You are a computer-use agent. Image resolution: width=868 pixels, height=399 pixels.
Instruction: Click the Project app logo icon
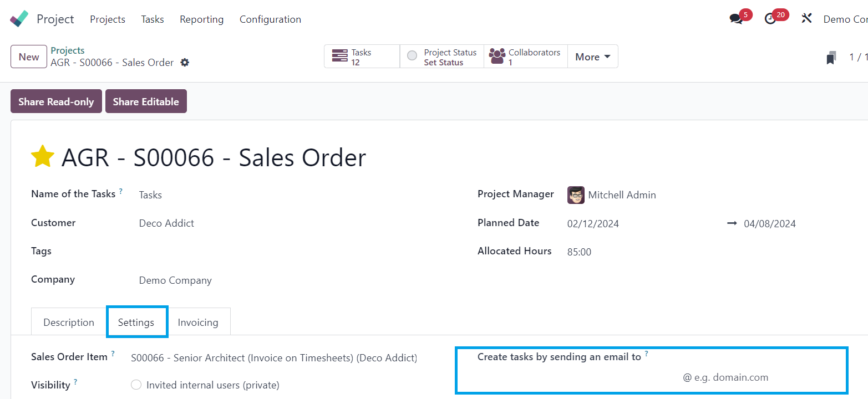[x=19, y=19]
